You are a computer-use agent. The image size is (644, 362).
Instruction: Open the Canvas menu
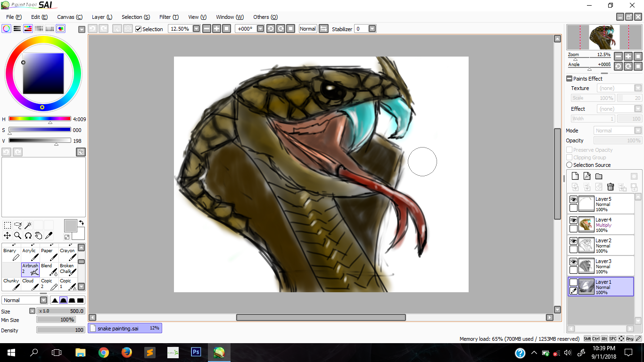[x=70, y=17]
